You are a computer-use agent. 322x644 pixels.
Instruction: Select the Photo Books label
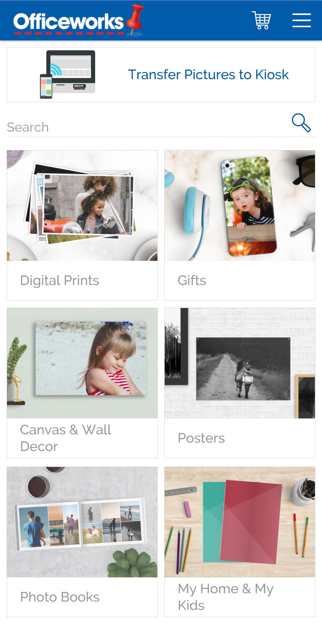[x=60, y=597]
